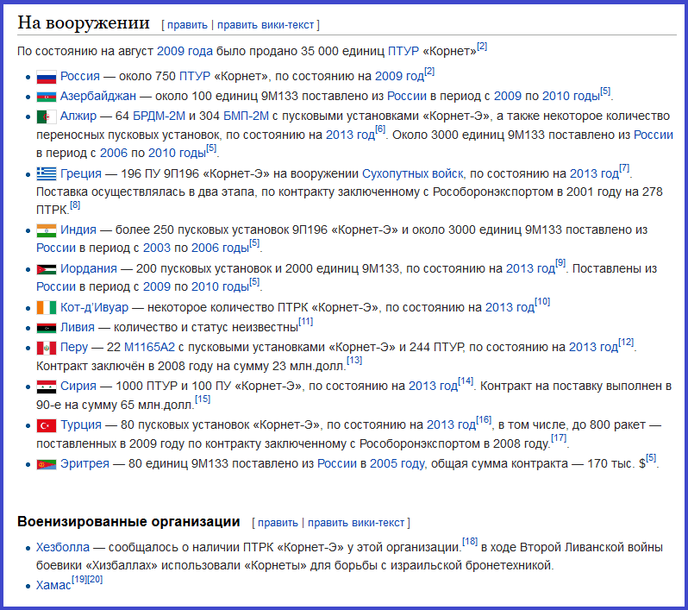The width and height of the screenshot is (688, 610).
Task: Follow '2013 год' link in Turkey entry
Action: click(451, 425)
